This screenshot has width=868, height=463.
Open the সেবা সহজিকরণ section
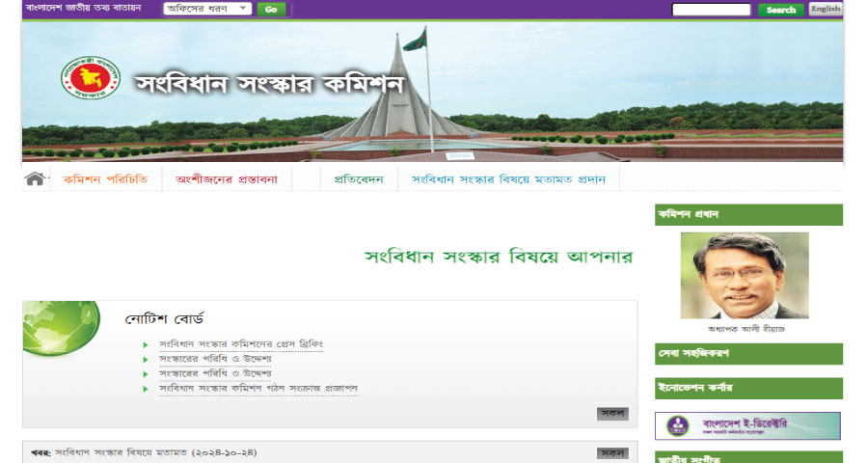(x=748, y=354)
